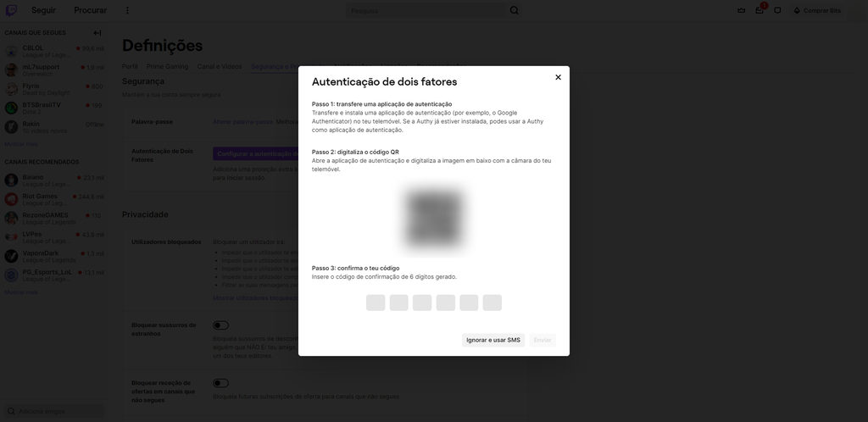
Task: Open BTSBrasilTV channel avatar
Action: (x=11, y=108)
